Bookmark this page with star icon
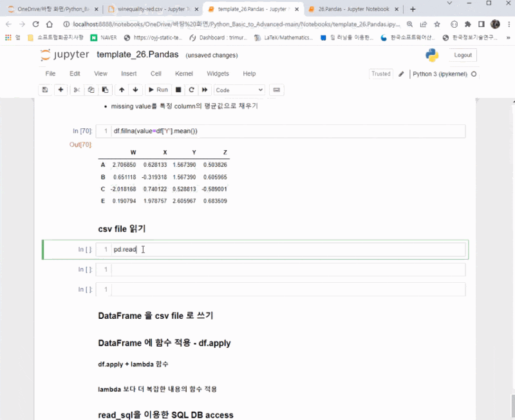Screen dimensions: 515x420 tap(437, 24)
